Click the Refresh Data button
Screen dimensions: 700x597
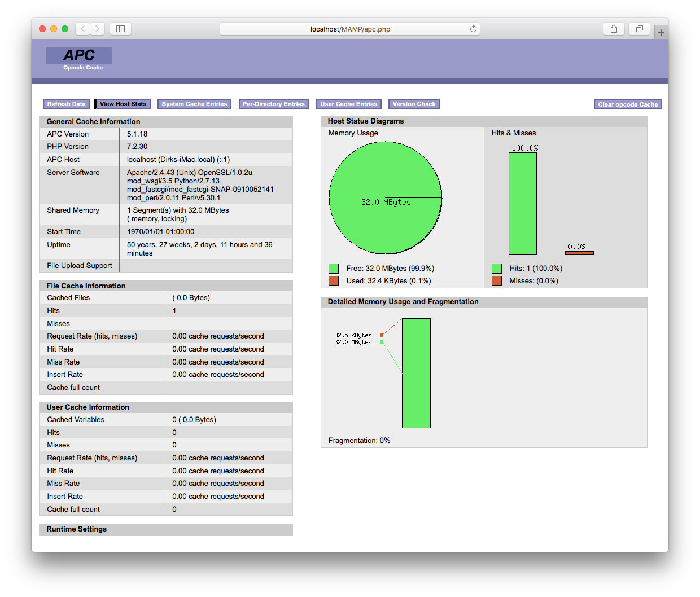(x=66, y=104)
